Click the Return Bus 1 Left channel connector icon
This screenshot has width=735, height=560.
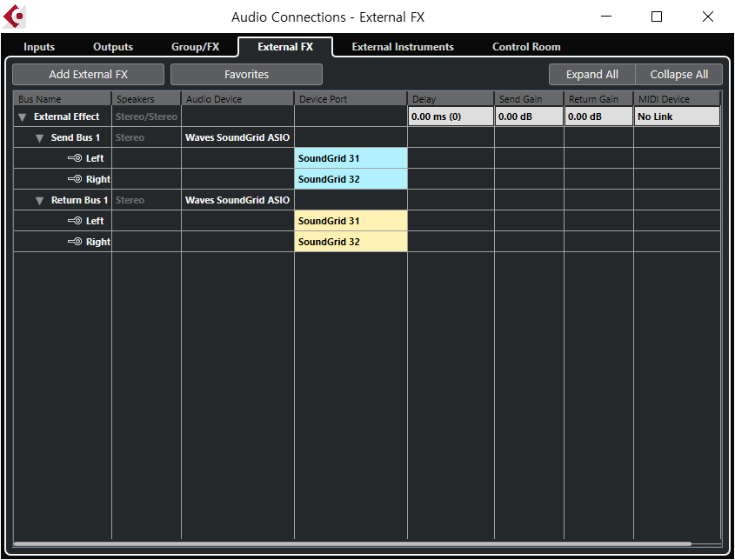pyautogui.click(x=75, y=221)
